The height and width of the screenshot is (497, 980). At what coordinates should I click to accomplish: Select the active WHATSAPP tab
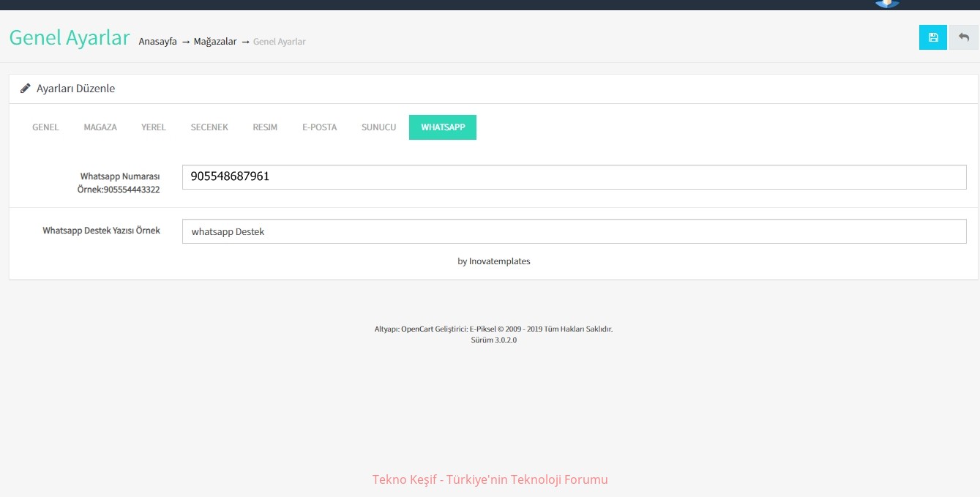[443, 127]
